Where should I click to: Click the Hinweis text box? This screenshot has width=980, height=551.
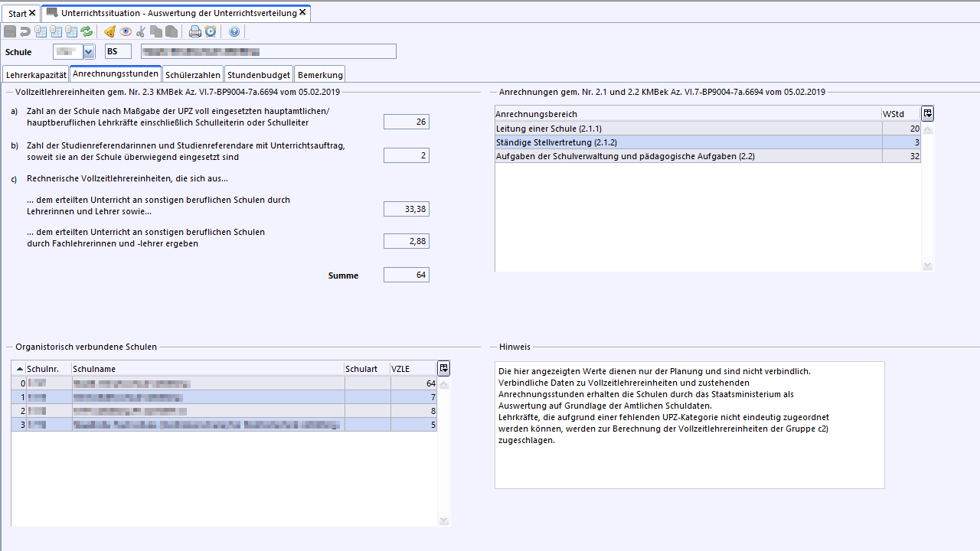(x=690, y=425)
